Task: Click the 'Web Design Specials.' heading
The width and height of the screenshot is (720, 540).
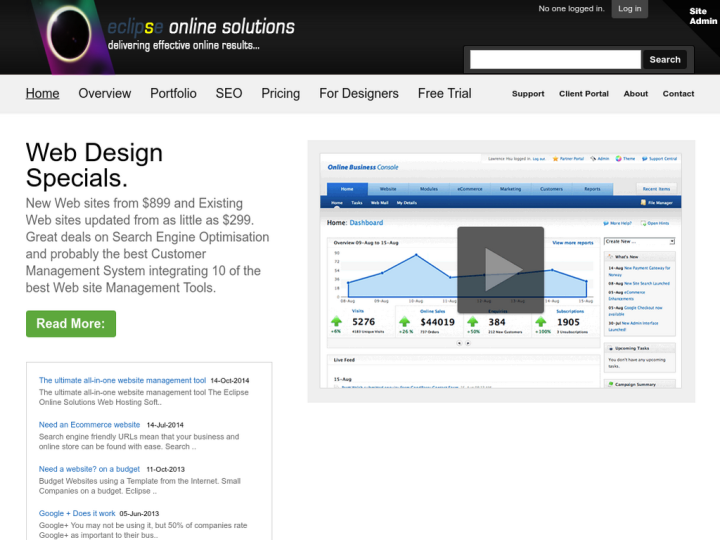Action: point(94,165)
